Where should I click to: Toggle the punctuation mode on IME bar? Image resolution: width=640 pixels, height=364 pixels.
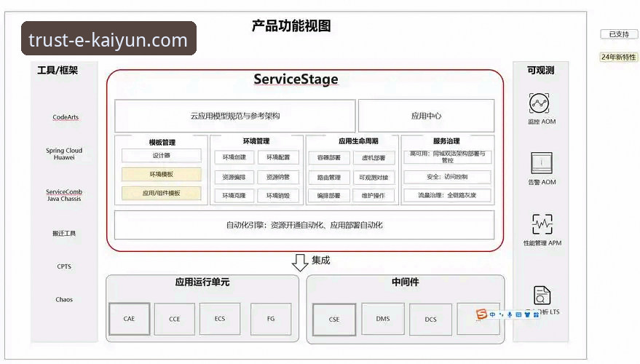coord(501,314)
